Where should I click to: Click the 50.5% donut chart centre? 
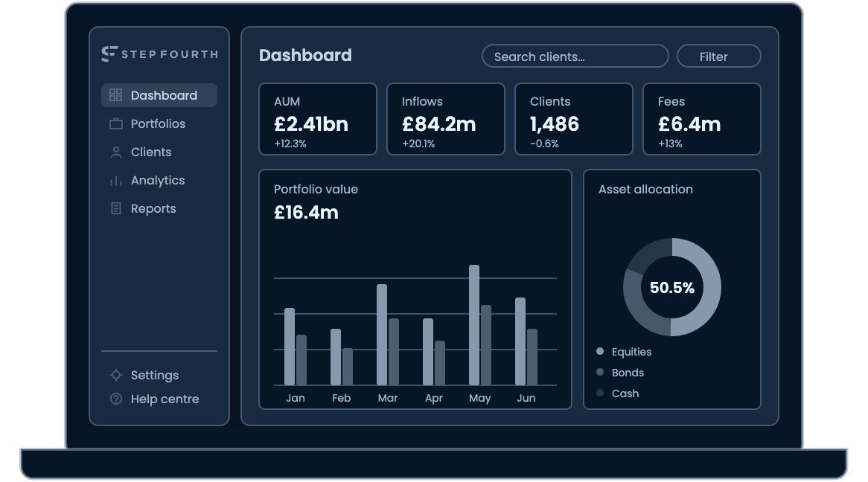click(672, 287)
